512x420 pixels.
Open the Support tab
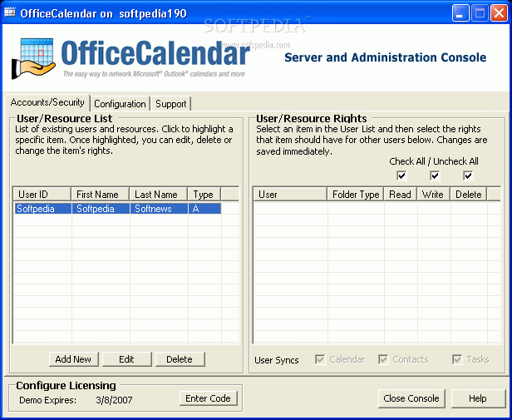click(x=170, y=104)
